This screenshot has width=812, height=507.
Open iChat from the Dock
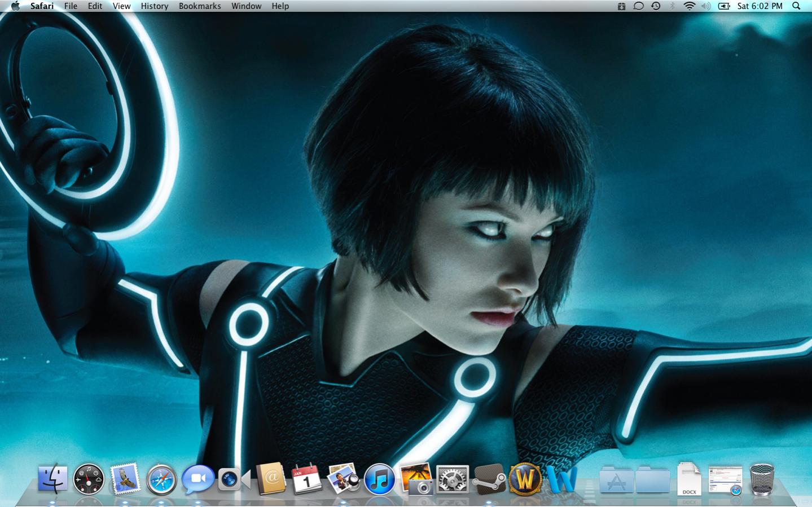(197, 479)
